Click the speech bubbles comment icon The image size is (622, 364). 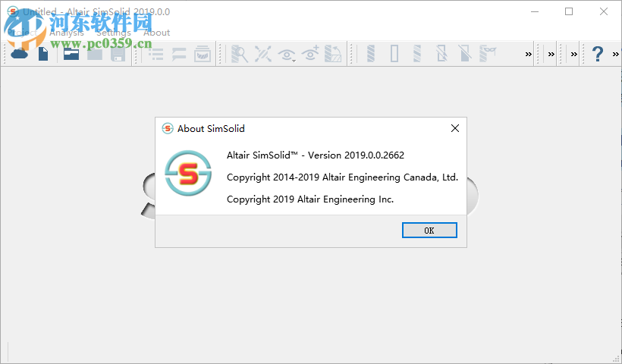pyautogui.click(x=179, y=54)
